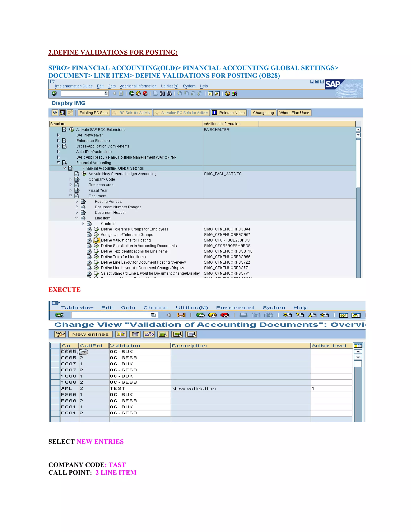Click the Where Else Used button

click(294, 113)
